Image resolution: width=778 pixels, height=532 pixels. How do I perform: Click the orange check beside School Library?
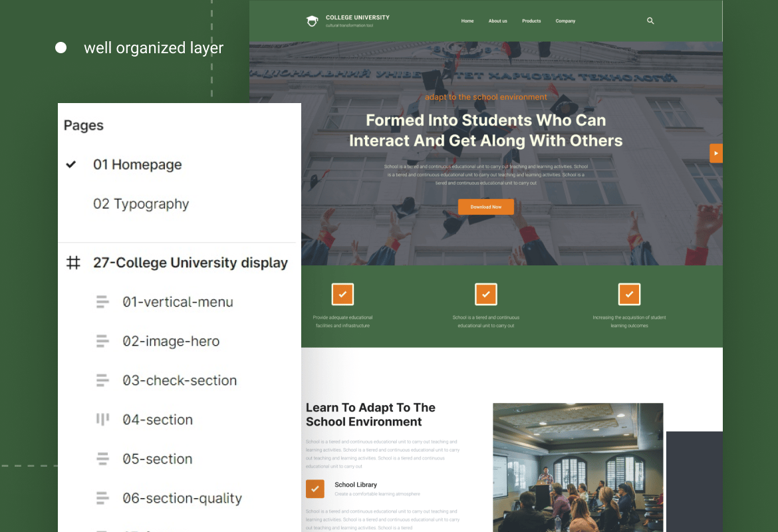(315, 489)
